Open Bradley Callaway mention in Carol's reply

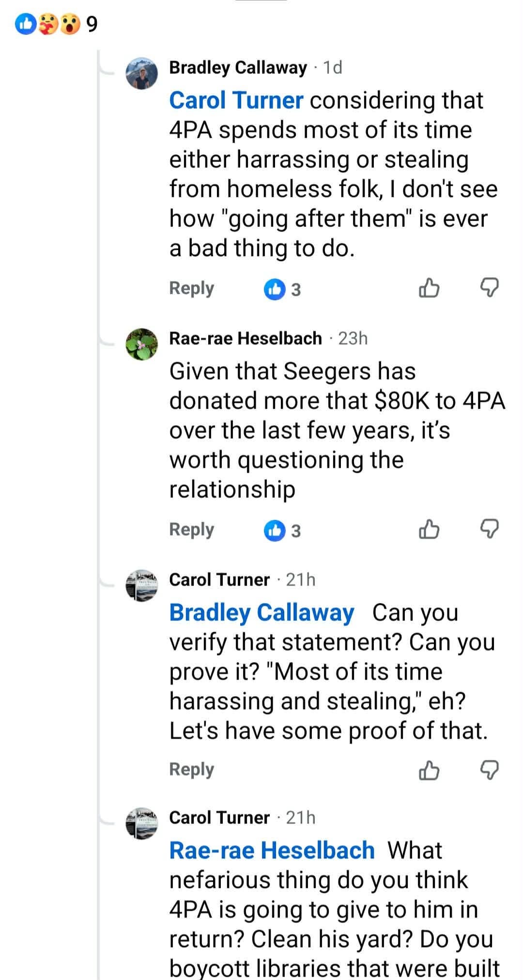coord(261,613)
